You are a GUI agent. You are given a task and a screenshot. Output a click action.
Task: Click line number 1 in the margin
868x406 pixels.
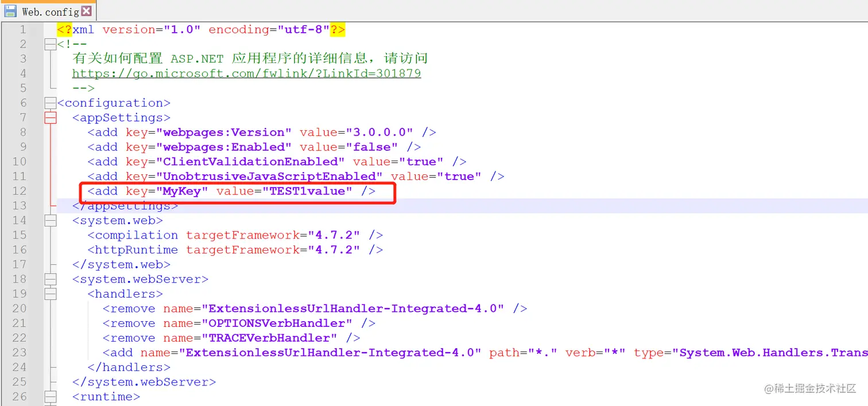pyautogui.click(x=22, y=29)
